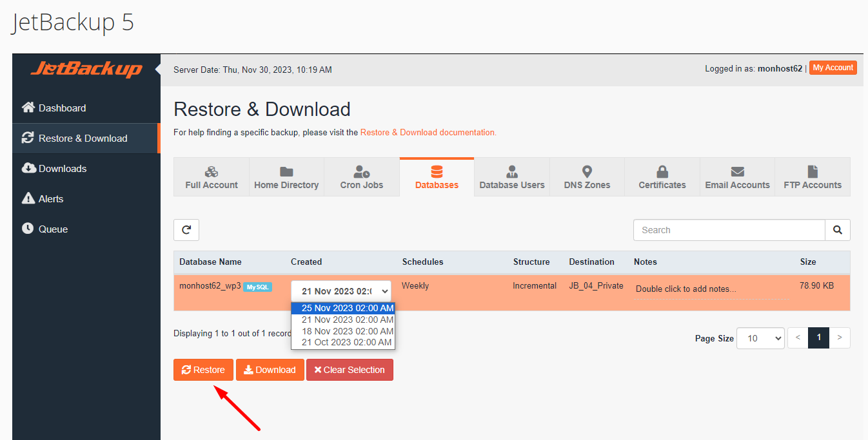This screenshot has width=868, height=440.
Task: Click the Structure column header
Action: (x=531, y=262)
